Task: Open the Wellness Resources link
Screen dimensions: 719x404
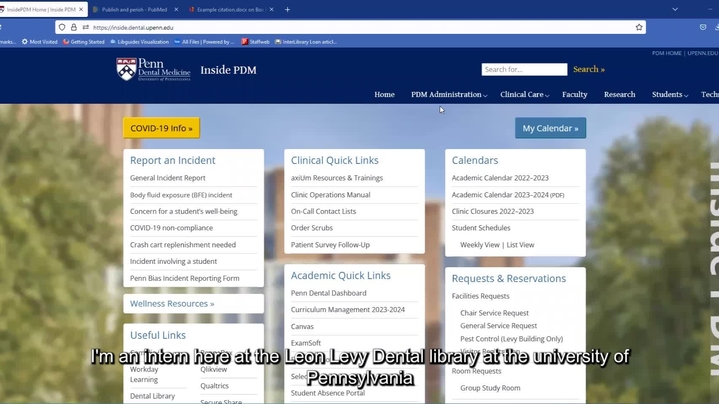Action: pyautogui.click(x=172, y=303)
